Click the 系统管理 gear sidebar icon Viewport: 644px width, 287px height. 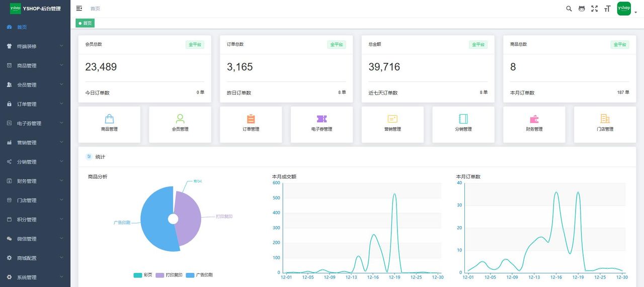(x=9, y=277)
